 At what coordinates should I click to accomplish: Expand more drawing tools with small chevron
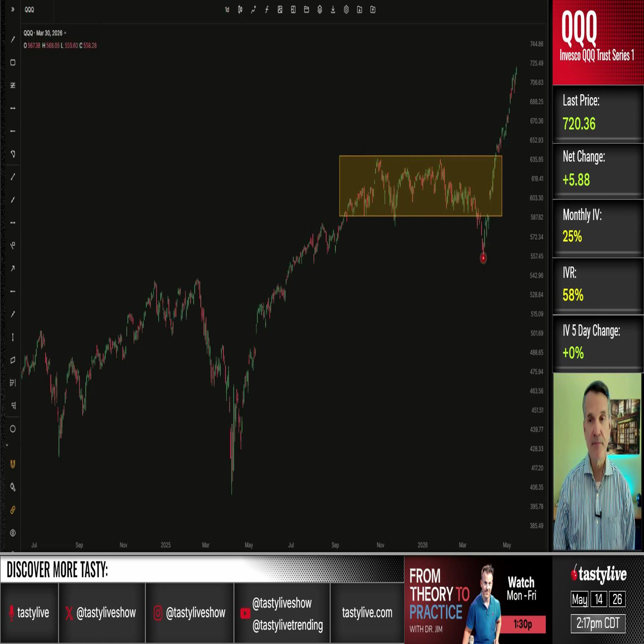[7, 445]
